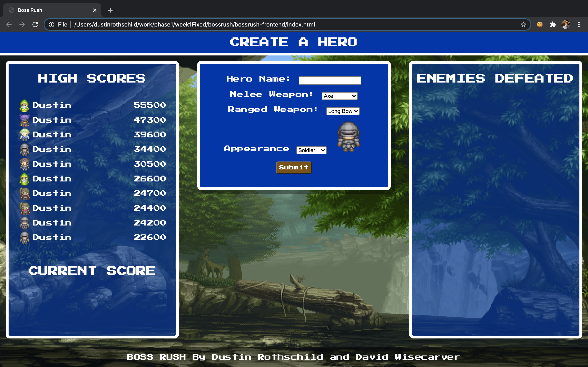This screenshot has width=588, height=367.
Task: Click the browser address bar URL
Action: pos(194,24)
